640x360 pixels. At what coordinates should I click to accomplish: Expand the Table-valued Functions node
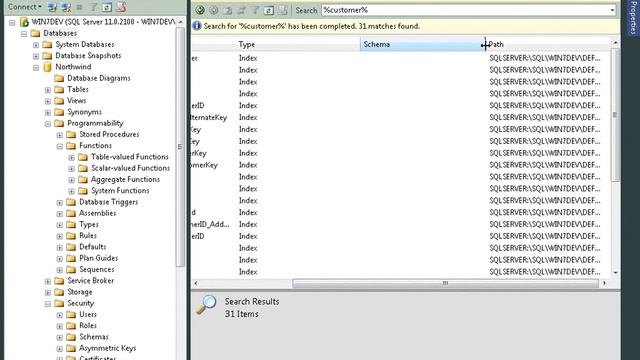pos(71,157)
